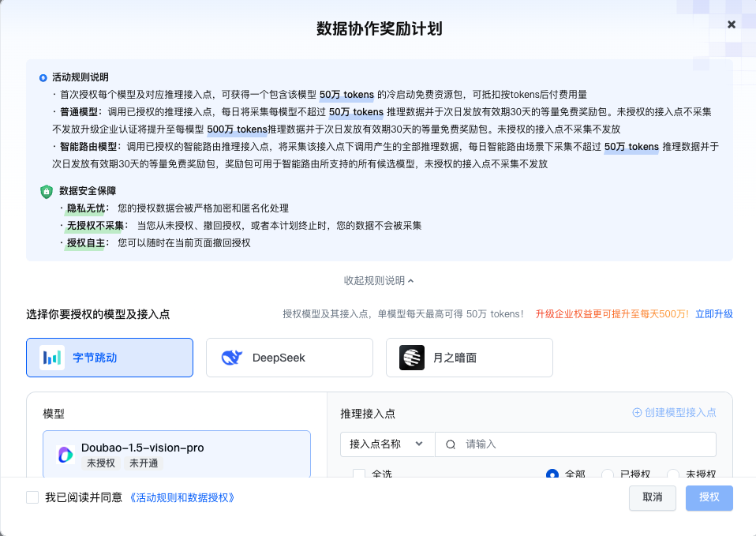
Task: Click the 普通模型 rule label
Action: (79, 112)
